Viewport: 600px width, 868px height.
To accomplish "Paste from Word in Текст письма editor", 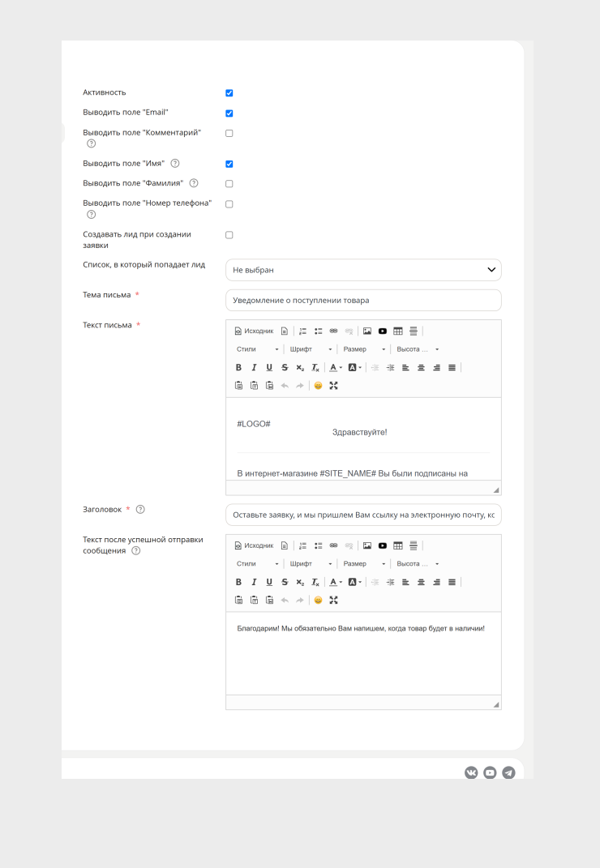I will pyautogui.click(x=269, y=386).
